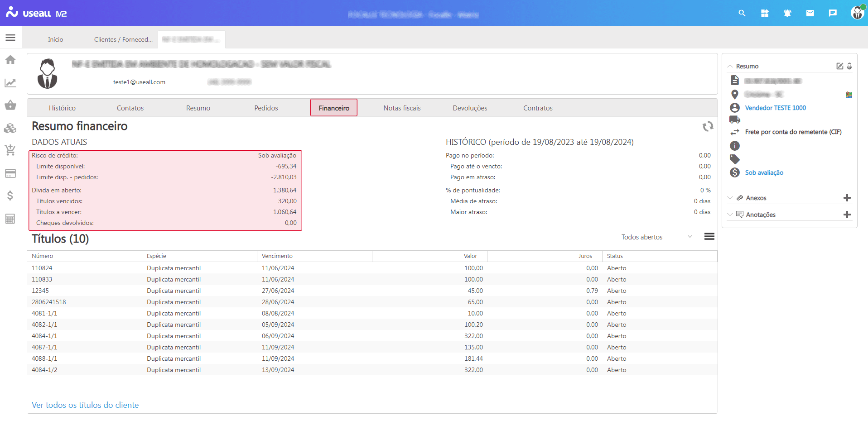Click the notifications bell icon

tap(787, 13)
